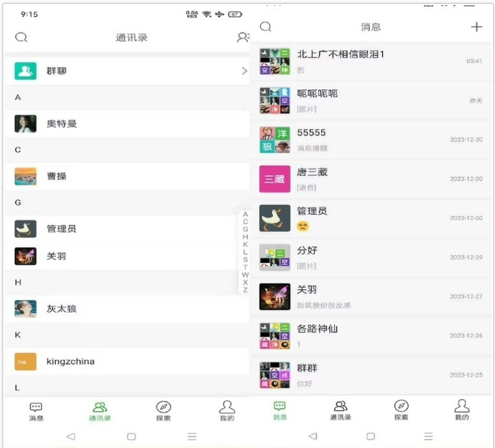Tap the Android home square on the right screen

click(371, 436)
